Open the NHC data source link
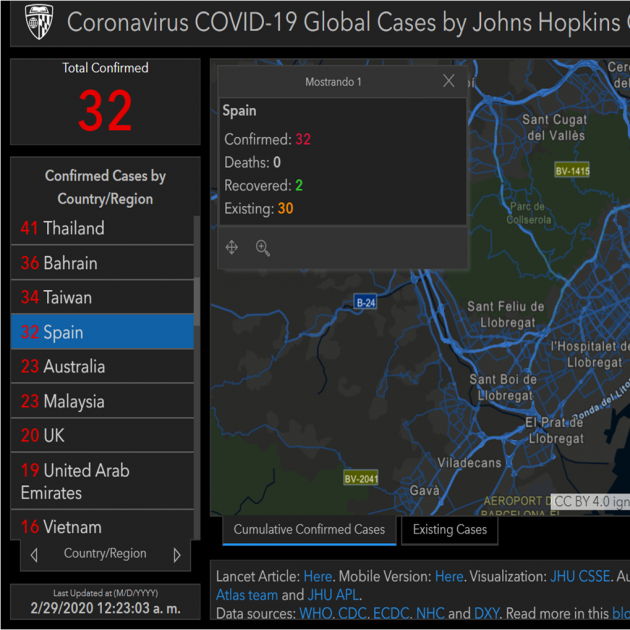 430,613
